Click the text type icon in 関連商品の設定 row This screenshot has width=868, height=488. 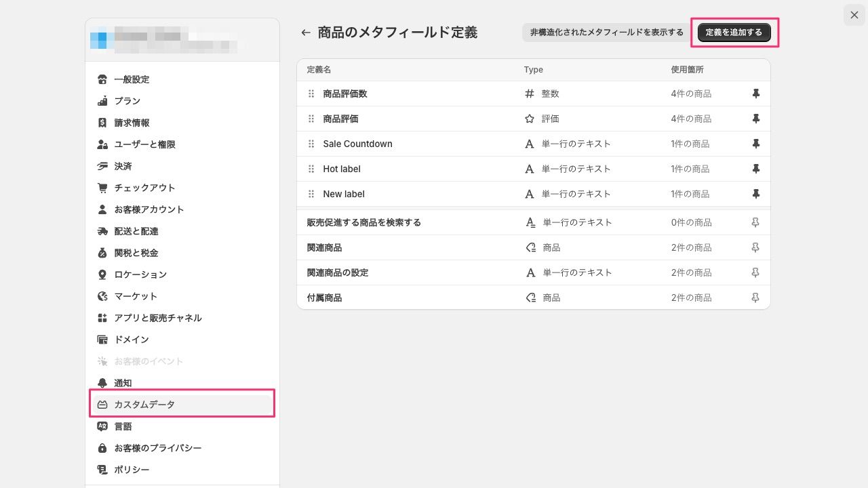tap(531, 272)
